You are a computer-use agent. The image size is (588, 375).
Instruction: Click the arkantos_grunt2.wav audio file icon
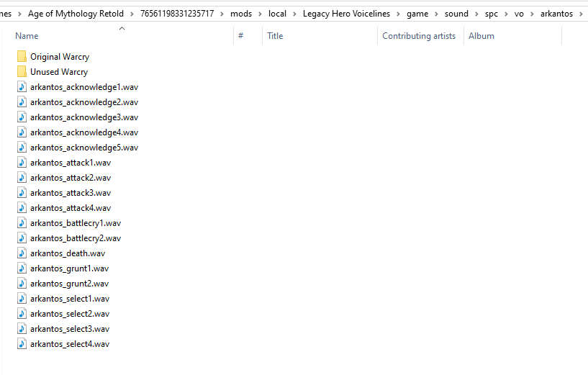coord(22,284)
